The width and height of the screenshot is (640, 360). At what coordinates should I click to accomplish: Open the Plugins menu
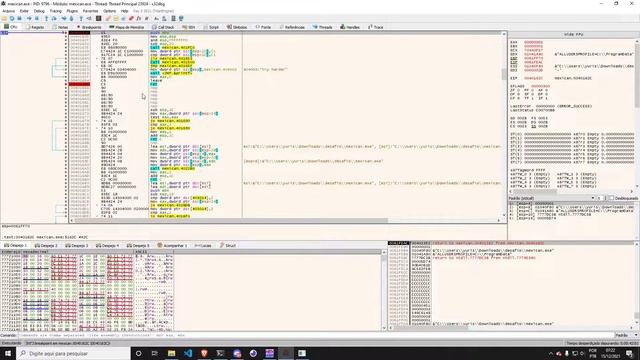pos(72,11)
